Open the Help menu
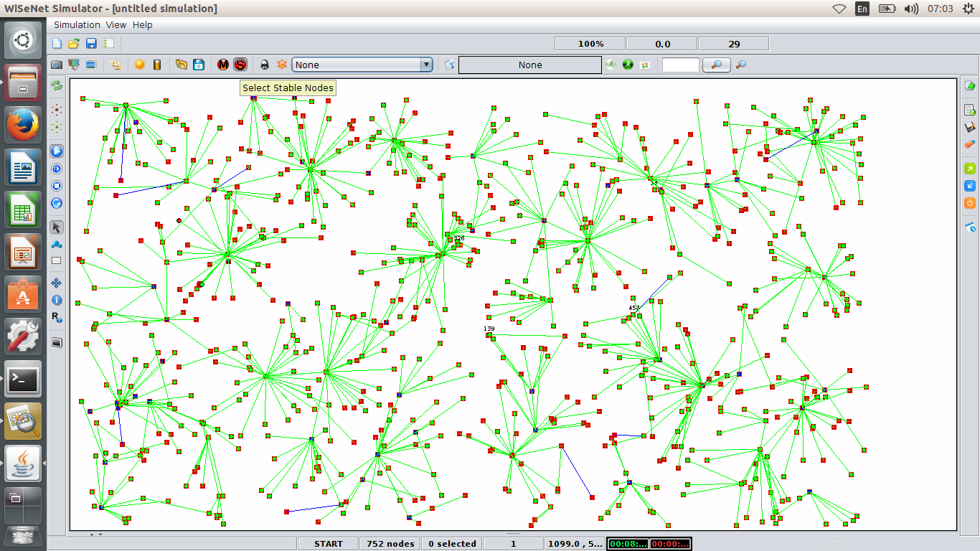Viewport: 980px width, 551px height. tap(143, 24)
